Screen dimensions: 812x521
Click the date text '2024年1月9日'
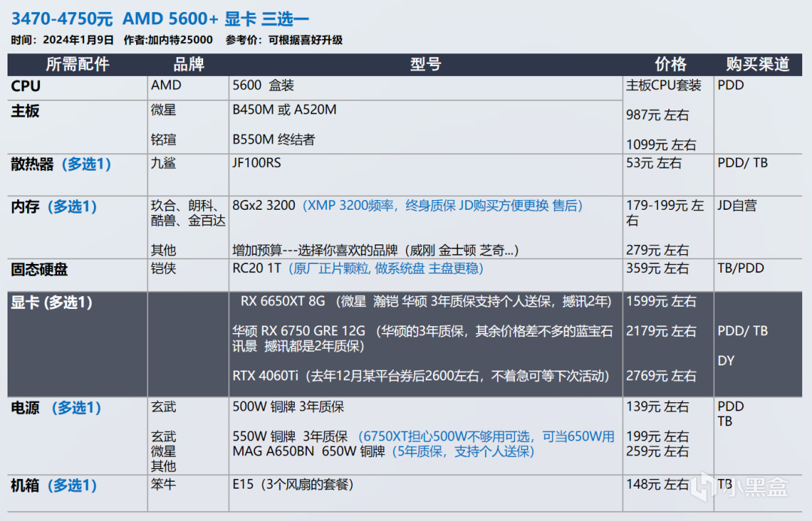pos(78,40)
